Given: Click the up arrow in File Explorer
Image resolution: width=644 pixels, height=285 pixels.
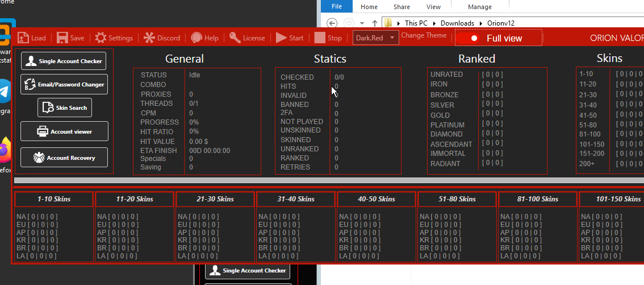Looking at the screenshot, I should click(375, 23).
